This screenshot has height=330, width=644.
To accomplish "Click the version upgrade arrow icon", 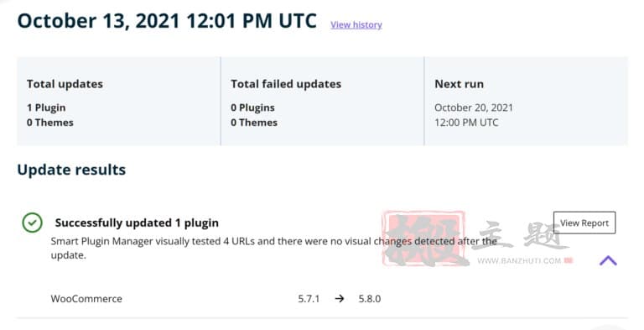I will 340,298.
